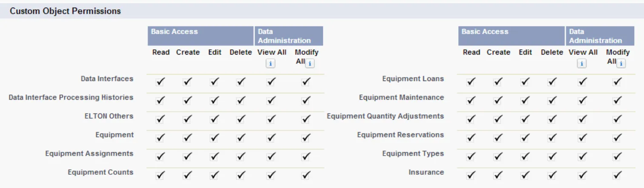Click the Equipment Counts label
644x188 pixels.
pos(101,172)
